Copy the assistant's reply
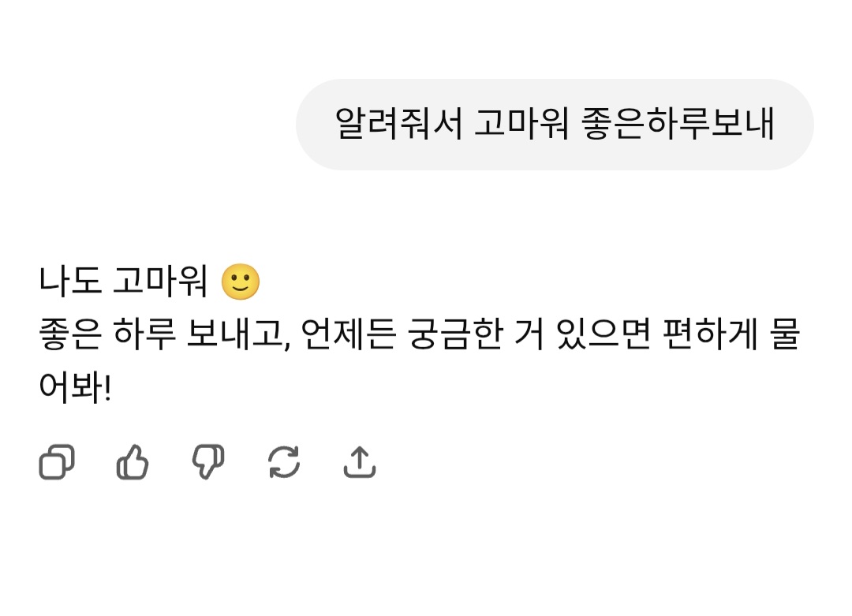Screen dimensions: 852x616 [57, 462]
